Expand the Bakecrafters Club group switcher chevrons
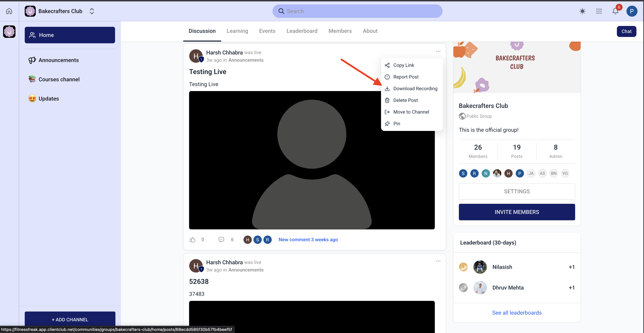Screen dimensions: 644x333 (x=92, y=11)
